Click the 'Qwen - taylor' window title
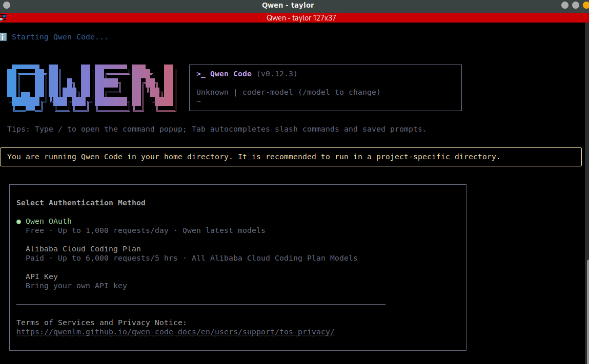Viewport: 589px width, 364px height. pyautogui.click(x=288, y=5)
